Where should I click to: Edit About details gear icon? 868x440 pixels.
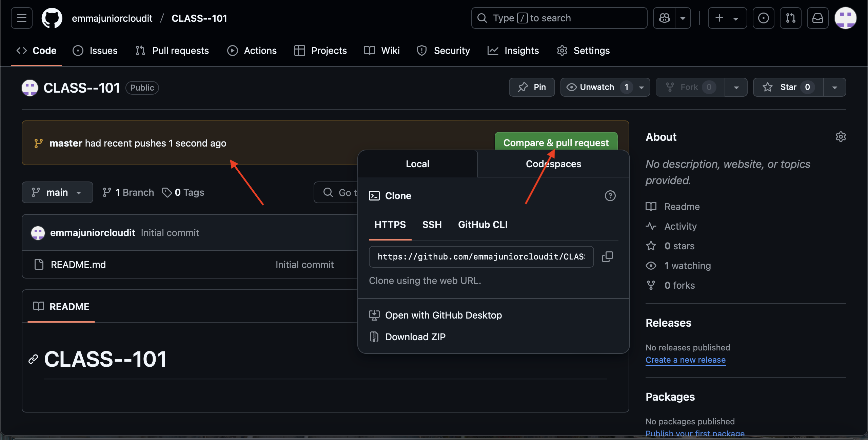[841, 137]
